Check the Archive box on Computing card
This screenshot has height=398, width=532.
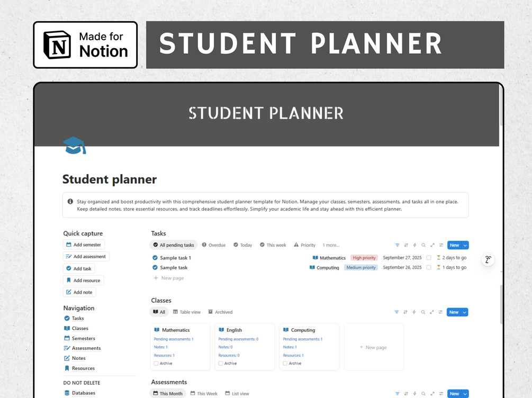point(285,364)
